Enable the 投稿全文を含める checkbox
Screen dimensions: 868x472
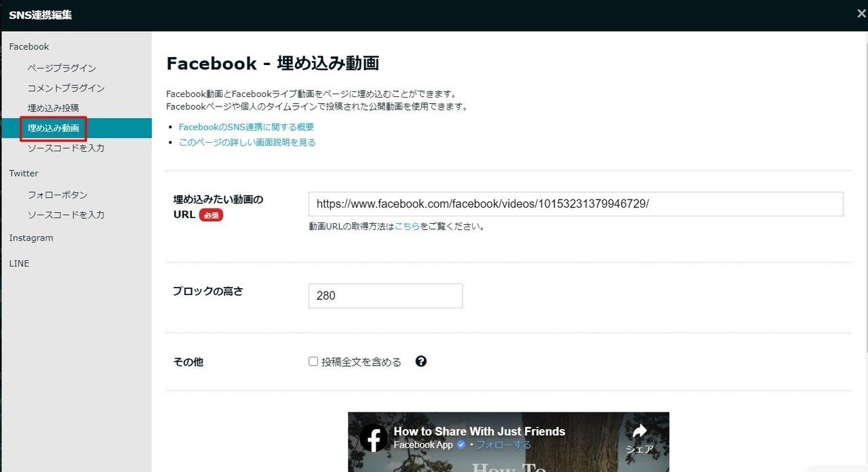(x=313, y=361)
